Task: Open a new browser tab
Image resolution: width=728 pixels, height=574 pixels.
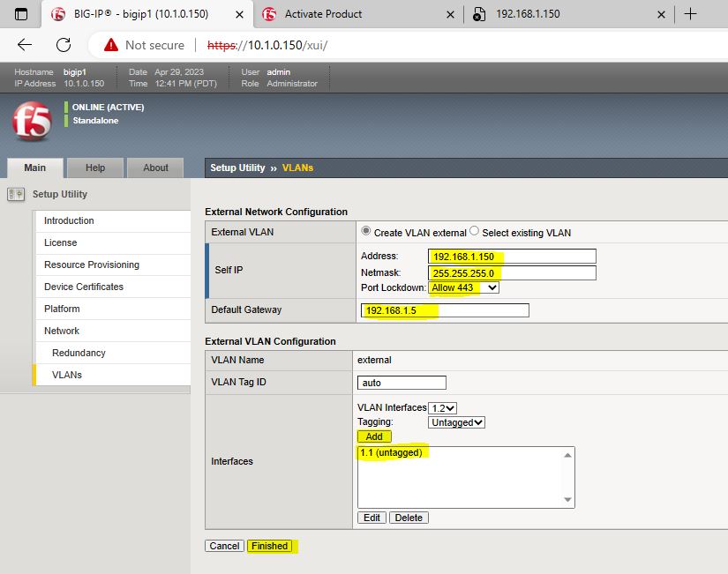Action: pos(690,14)
